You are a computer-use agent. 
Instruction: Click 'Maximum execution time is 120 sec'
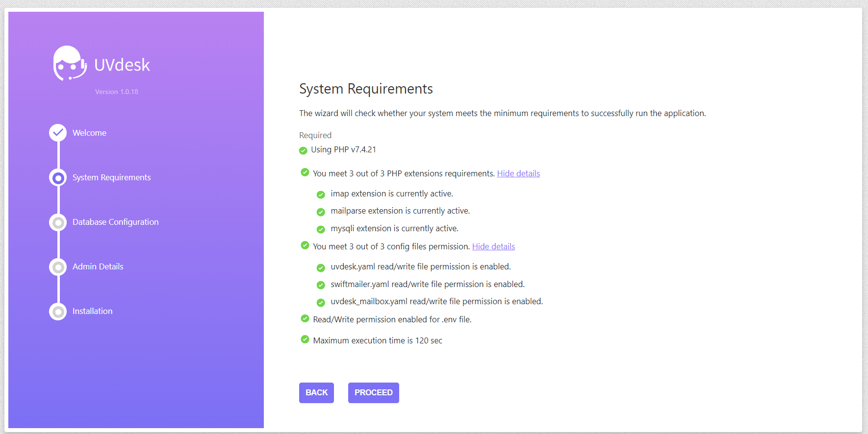click(x=378, y=340)
